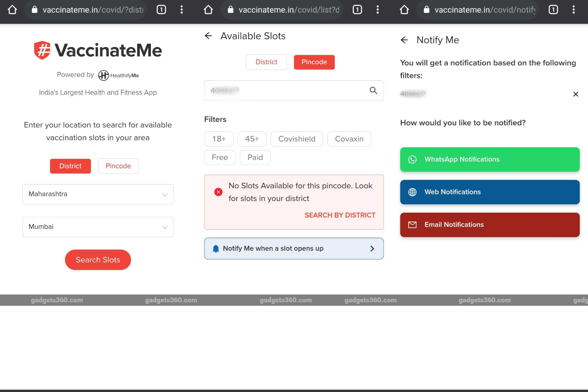Select Pincode tab on home screen

point(118,166)
